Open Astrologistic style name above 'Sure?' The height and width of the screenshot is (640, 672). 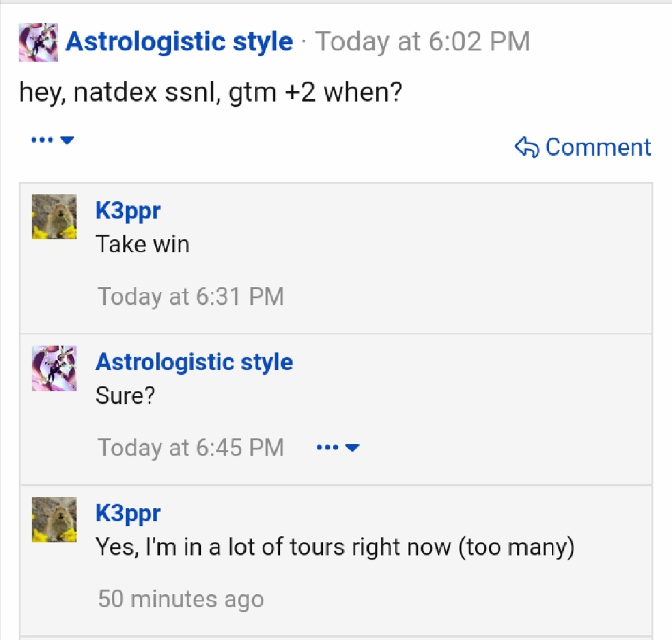pyautogui.click(x=194, y=362)
